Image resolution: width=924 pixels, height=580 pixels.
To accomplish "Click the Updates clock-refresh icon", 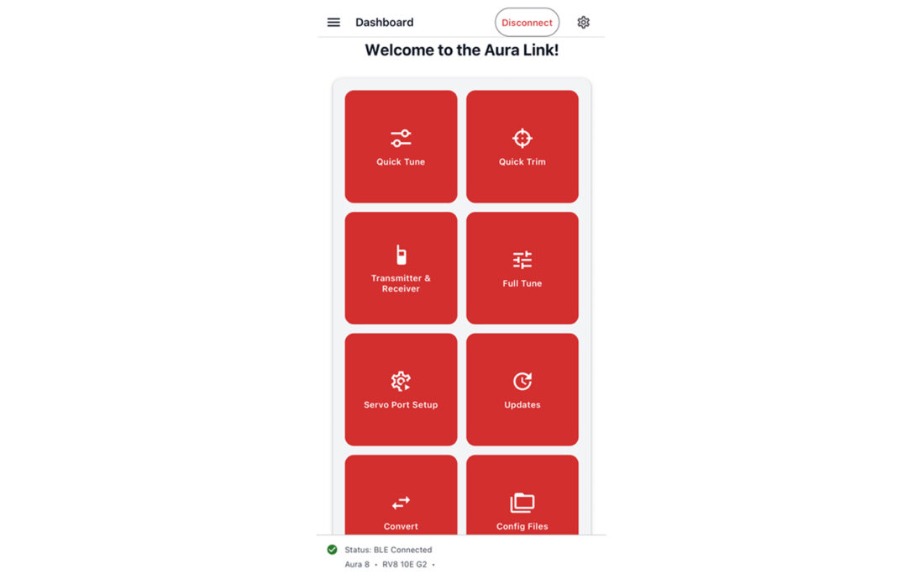I will click(x=522, y=382).
